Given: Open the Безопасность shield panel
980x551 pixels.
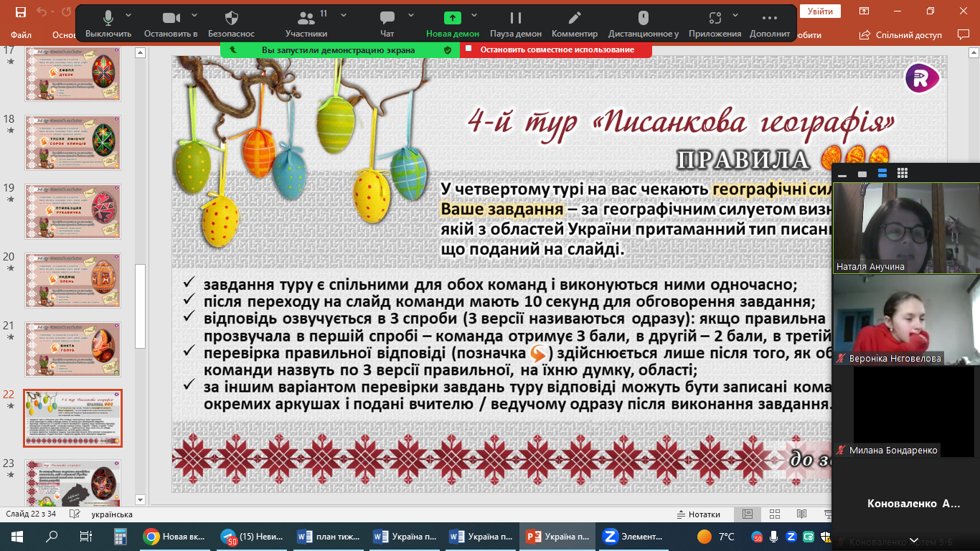Looking at the screenshot, I should point(232,23).
